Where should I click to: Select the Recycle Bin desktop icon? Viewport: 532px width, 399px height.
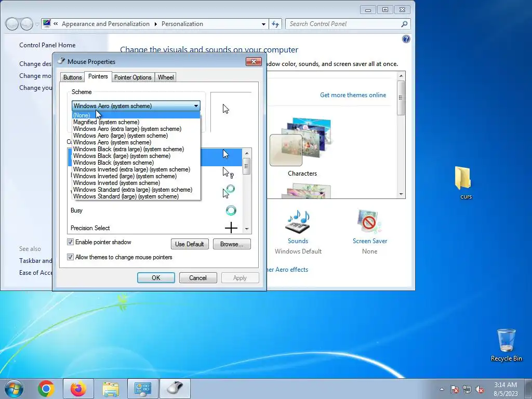[x=506, y=345]
